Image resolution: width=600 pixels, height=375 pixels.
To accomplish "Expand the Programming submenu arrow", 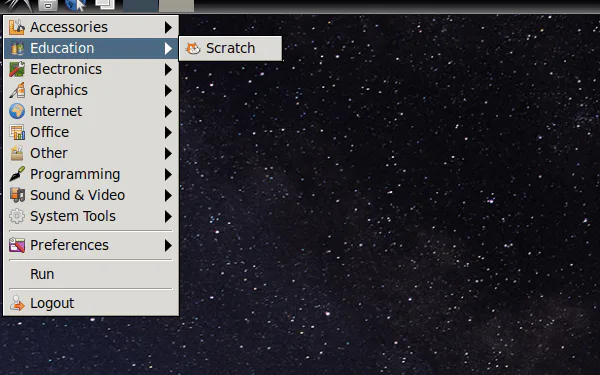I will pyautogui.click(x=168, y=174).
